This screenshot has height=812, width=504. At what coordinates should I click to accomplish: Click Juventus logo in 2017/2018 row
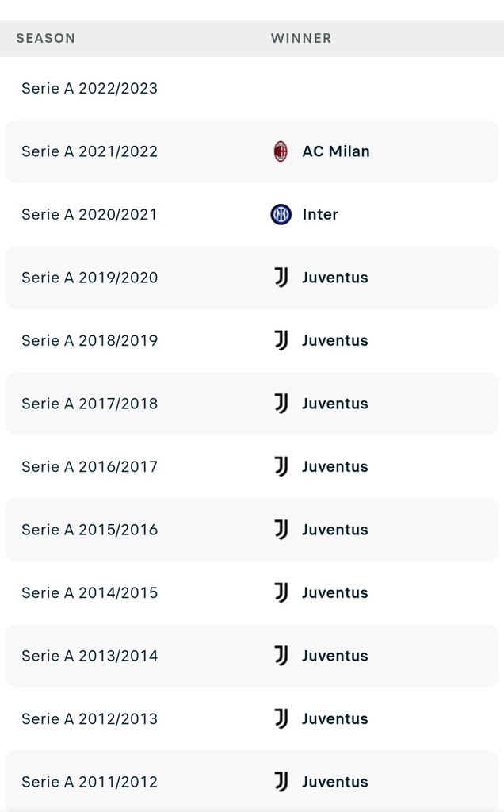point(281,404)
